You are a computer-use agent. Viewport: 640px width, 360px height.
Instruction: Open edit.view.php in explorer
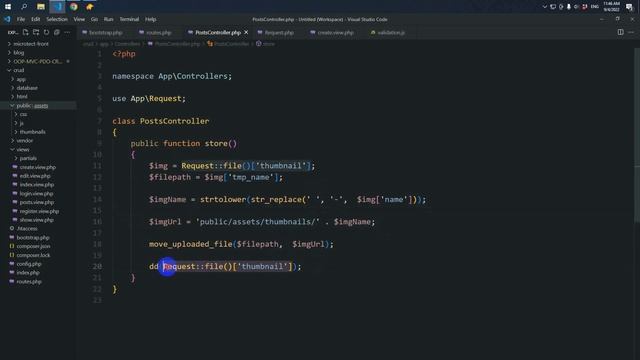click(x=35, y=176)
